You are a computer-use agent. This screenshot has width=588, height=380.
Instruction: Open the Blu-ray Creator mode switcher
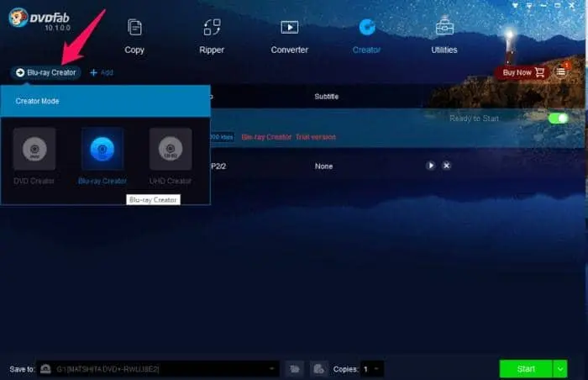45,72
